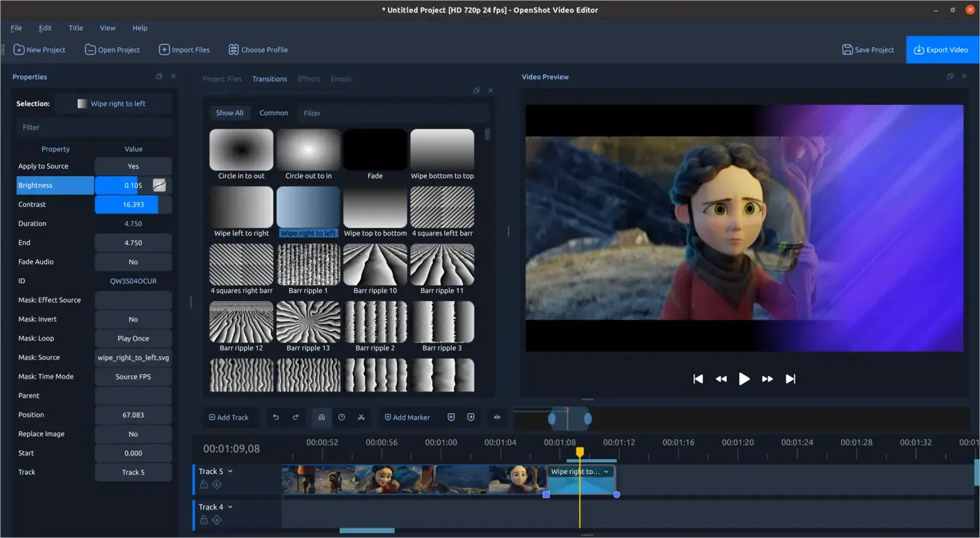
Task: Float the Properties panel
Action: click(159, 77)
